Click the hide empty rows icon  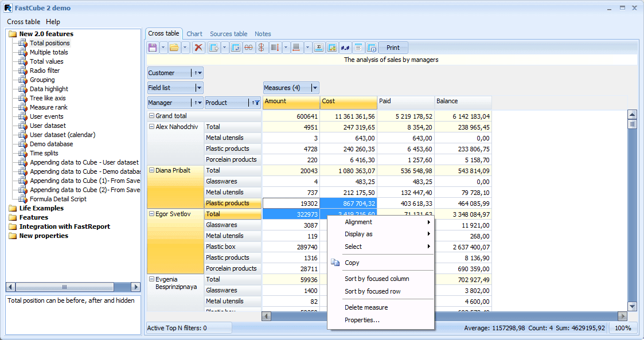(248, 48)
